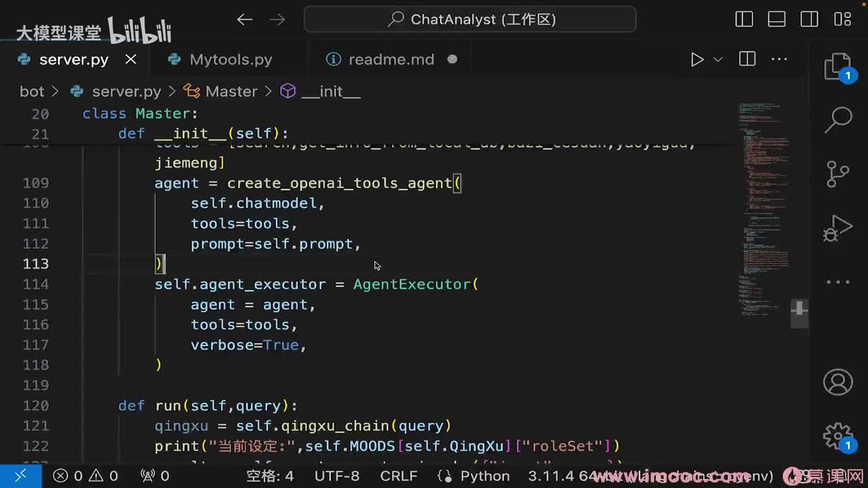The width and height of the screenshot is (868, 488).
Task: Open the run options dropdown arrow
Action: click(x=718, y=59)
